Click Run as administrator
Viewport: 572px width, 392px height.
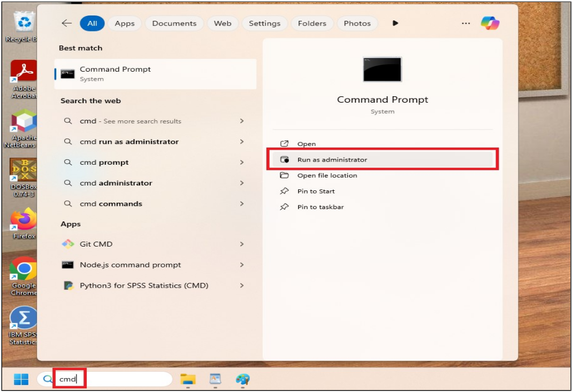(332, 159)
